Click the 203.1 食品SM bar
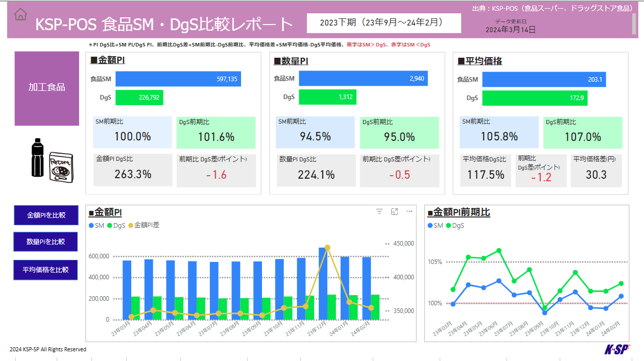 (544, 79)
